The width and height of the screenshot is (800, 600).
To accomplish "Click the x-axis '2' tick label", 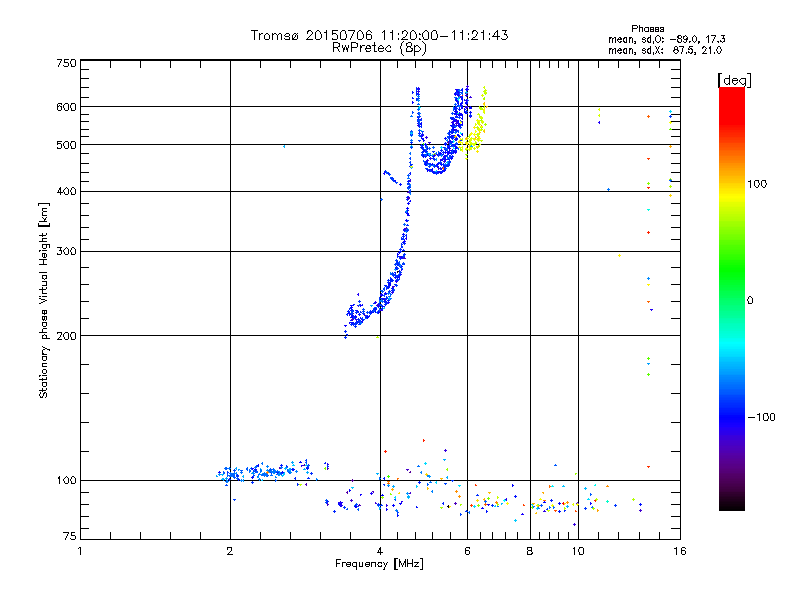I will [230, 551].
